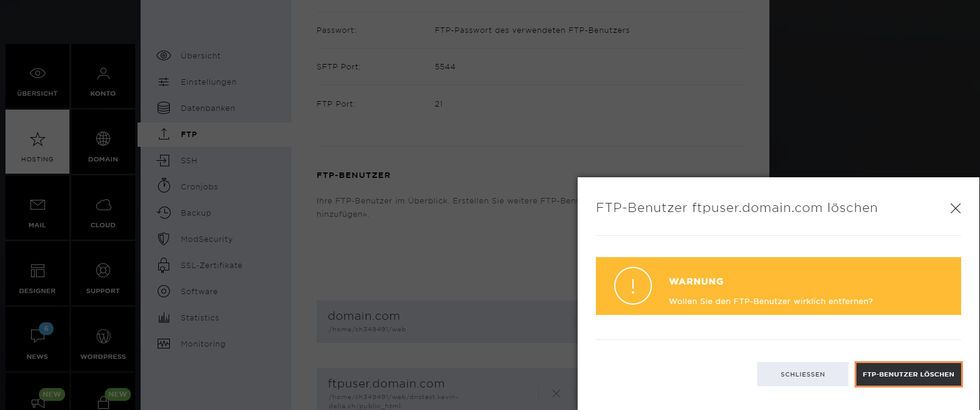This screenshot has width=980, height=410.
Task: Open the Cloud tile
Action: pyautogui.click(x=103, y=208)
